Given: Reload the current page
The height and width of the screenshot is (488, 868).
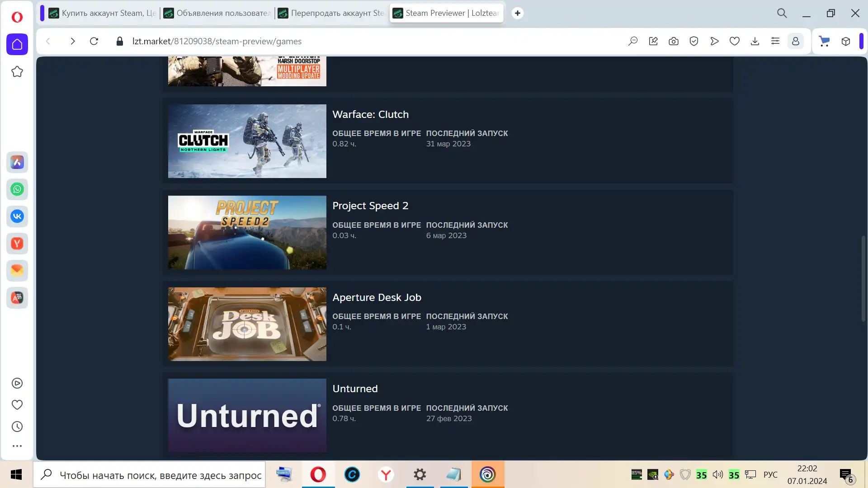Looking at the screenshot, I should click(94, 41).
